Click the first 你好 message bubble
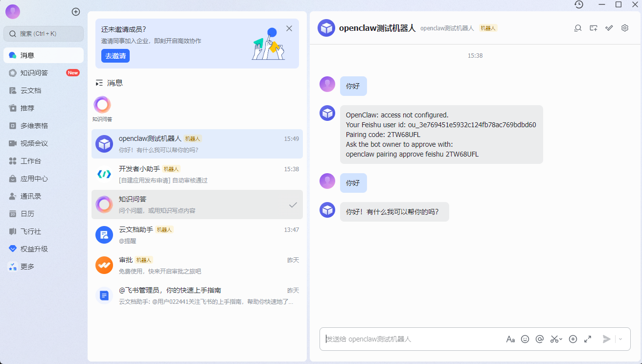 353,86
